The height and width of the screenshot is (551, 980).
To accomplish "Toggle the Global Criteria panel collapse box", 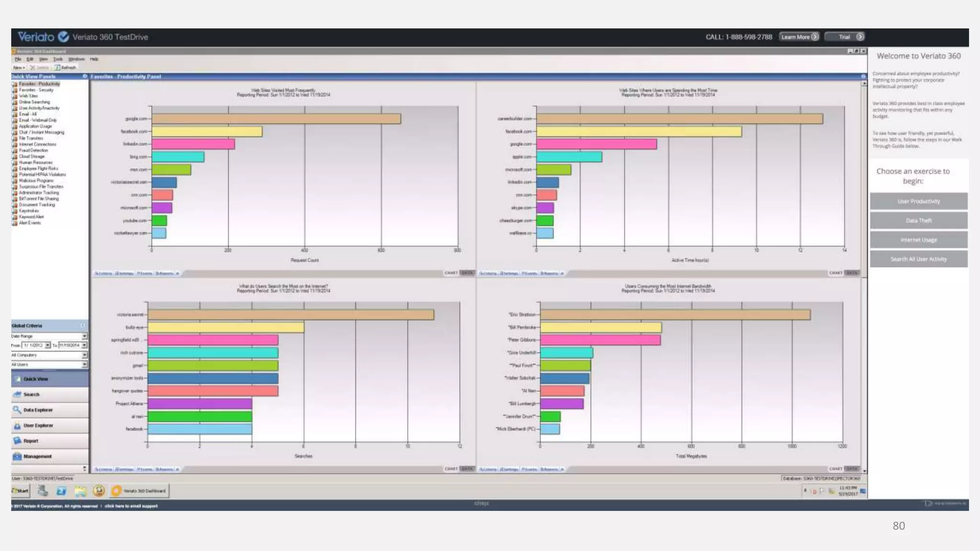I will coord(83,325).
